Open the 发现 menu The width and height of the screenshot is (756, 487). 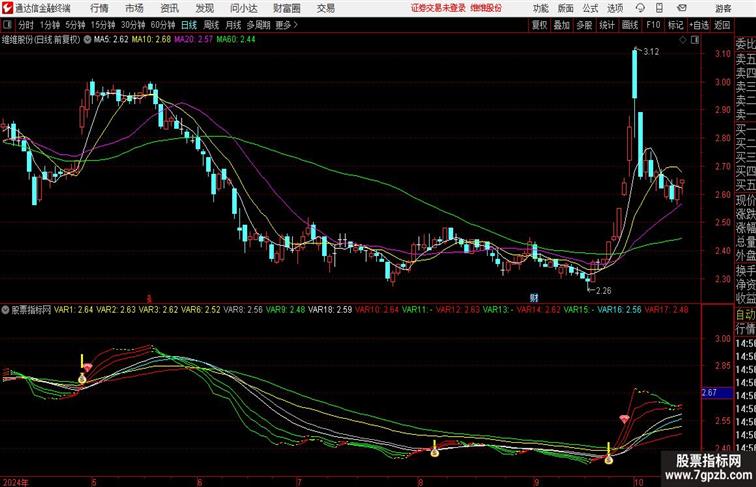tap(204, 8)
